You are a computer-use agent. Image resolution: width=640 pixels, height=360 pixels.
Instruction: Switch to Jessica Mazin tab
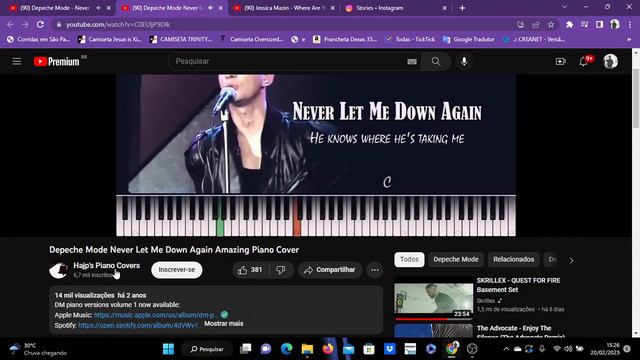coord(284,8)
